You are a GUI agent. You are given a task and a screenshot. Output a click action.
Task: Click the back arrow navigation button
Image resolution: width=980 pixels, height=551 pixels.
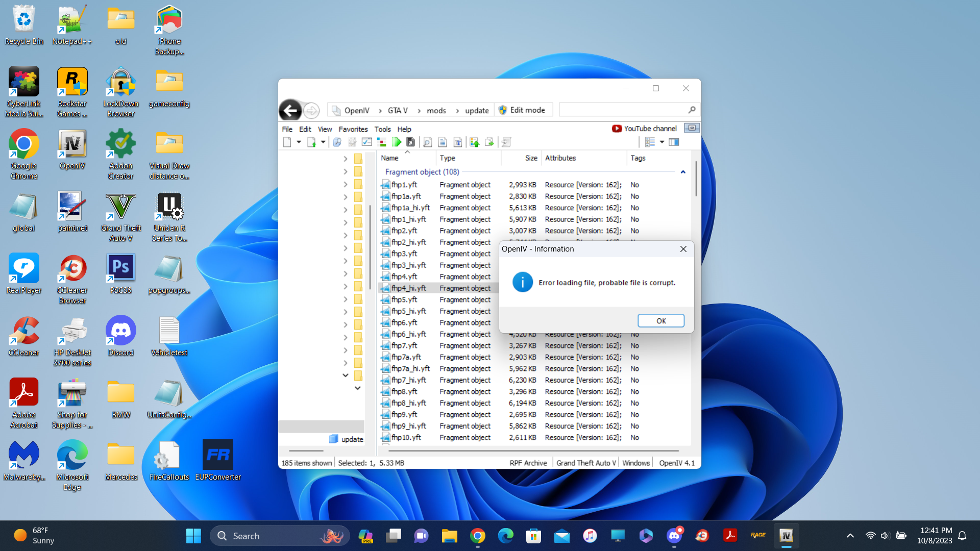click(290, 110)
